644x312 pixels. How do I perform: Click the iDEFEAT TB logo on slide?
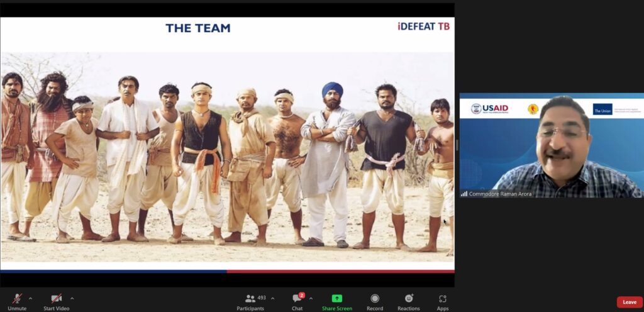pyautogui.click(x=423, y=26)
